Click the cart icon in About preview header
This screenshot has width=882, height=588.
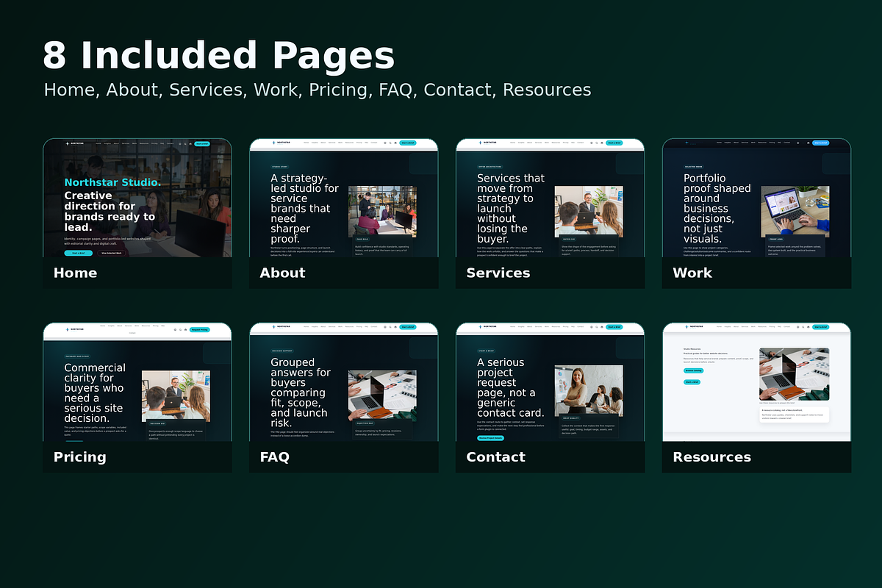click(x=395, y=143)
